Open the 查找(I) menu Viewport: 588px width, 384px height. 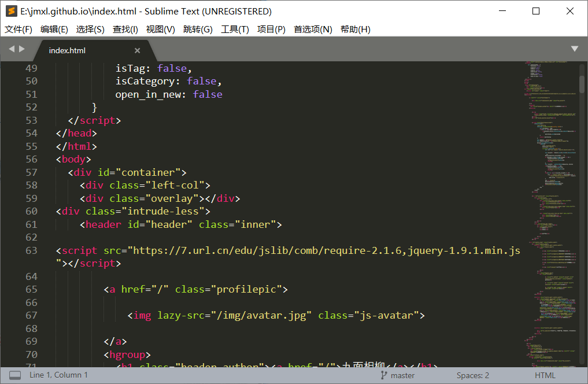pos(125,29)
